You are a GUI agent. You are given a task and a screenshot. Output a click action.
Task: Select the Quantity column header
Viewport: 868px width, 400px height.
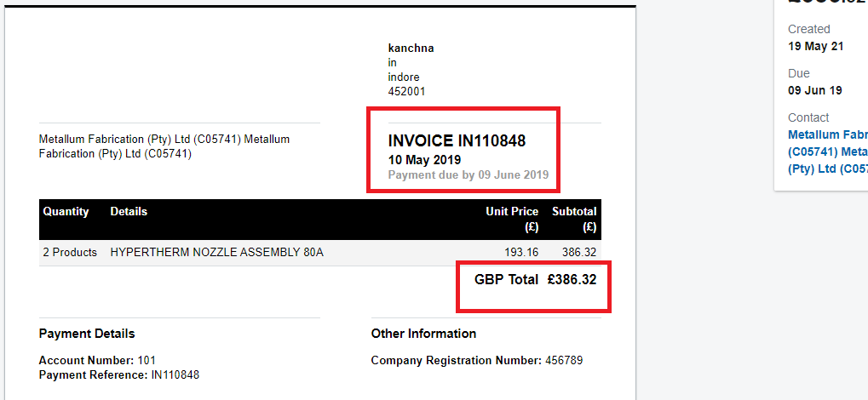click(x=66, y=211)
